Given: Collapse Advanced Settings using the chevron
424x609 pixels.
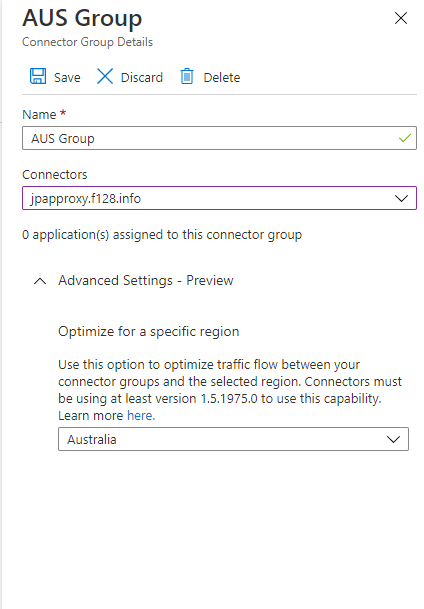Looking at the screenshot, I should (x=40, y=281).
